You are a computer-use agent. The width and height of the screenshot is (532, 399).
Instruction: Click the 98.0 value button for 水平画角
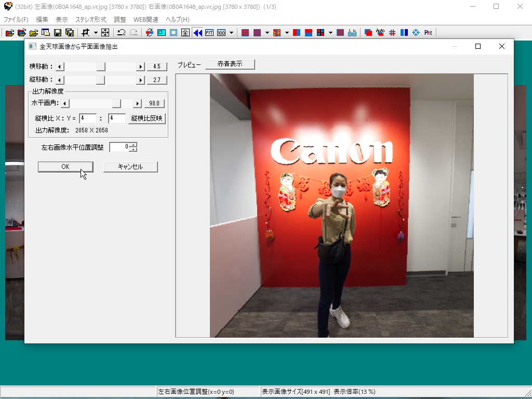click(154, 103)
